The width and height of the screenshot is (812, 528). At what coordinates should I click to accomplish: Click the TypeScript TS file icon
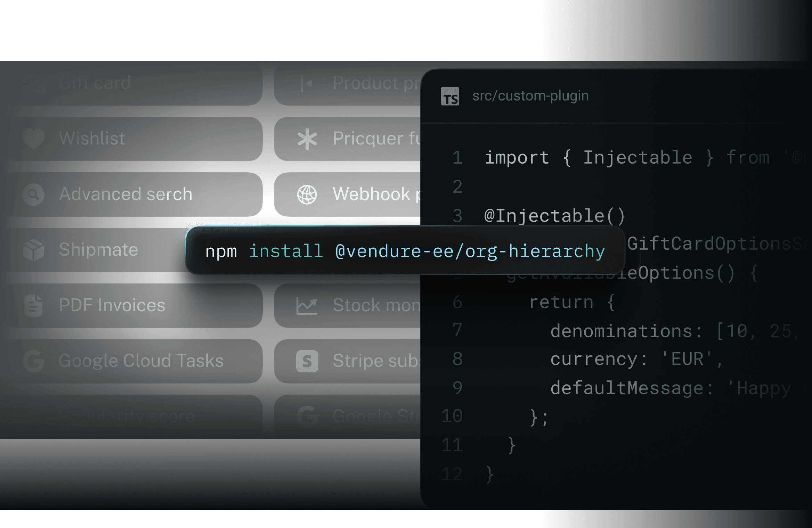tap(450, 96)
